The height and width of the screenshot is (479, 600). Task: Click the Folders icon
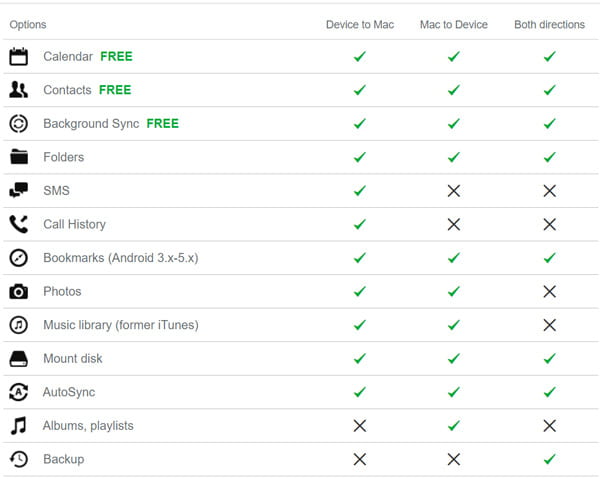coord(18,157)
